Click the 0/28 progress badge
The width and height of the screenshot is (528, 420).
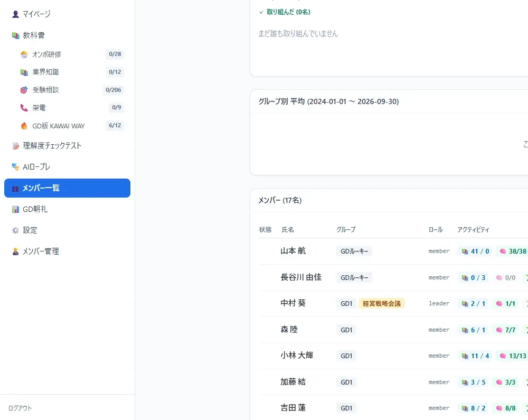coord(115,54)
